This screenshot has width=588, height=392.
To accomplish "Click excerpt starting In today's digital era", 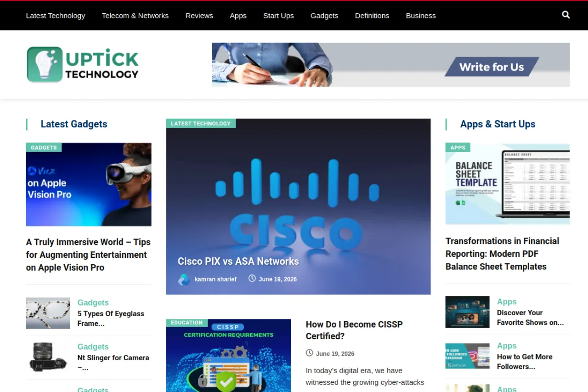I will 365,376.
